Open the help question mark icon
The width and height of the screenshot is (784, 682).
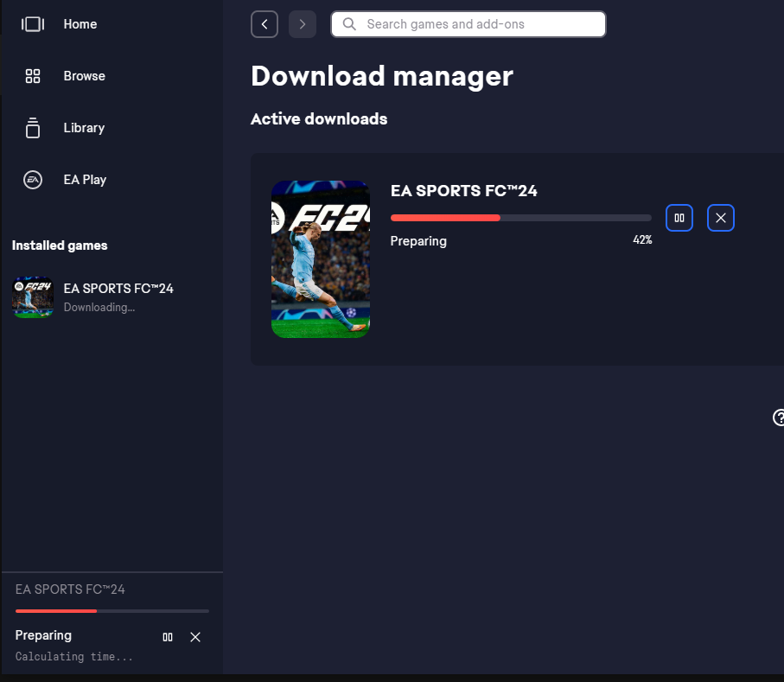click(x=779, y=417)
